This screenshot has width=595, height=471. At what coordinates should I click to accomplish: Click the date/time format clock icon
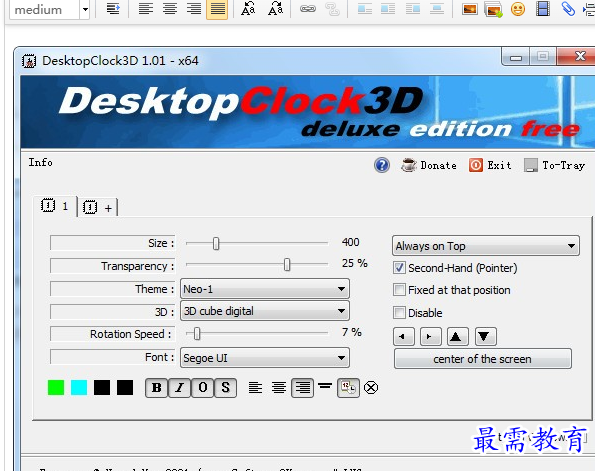pos(348,388)
